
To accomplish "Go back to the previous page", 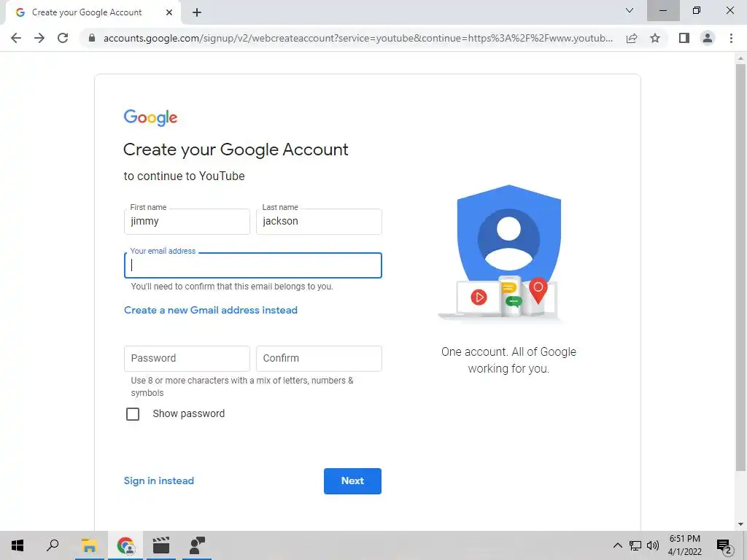I will point(16,38).
